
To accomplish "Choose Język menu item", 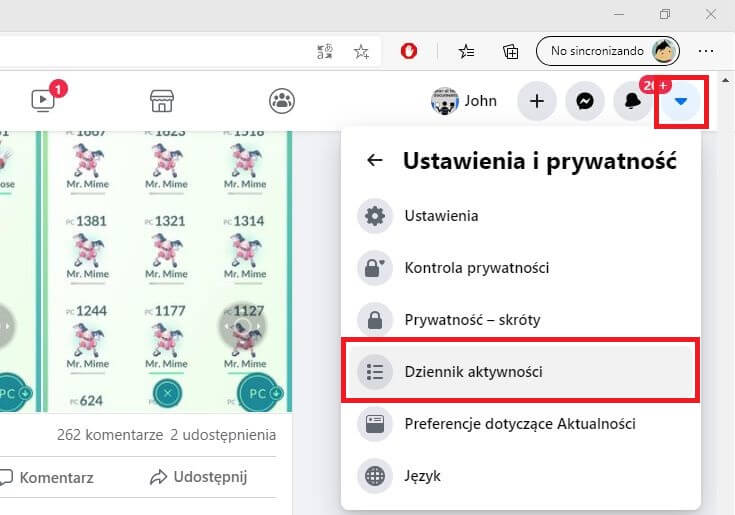I will [521, 476].
